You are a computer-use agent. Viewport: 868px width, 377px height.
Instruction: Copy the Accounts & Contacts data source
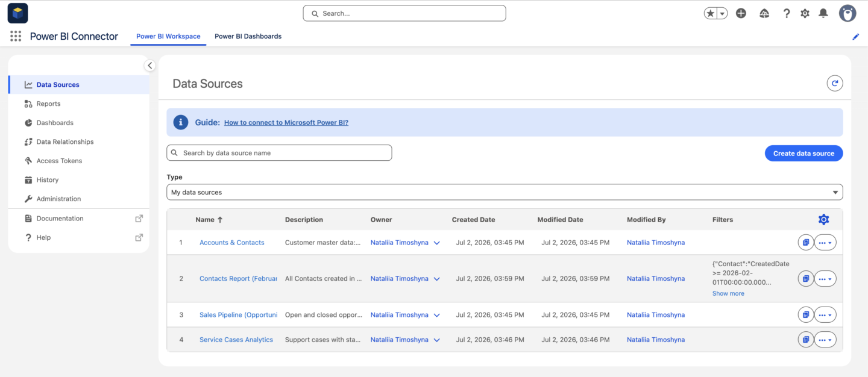point(805,243)
